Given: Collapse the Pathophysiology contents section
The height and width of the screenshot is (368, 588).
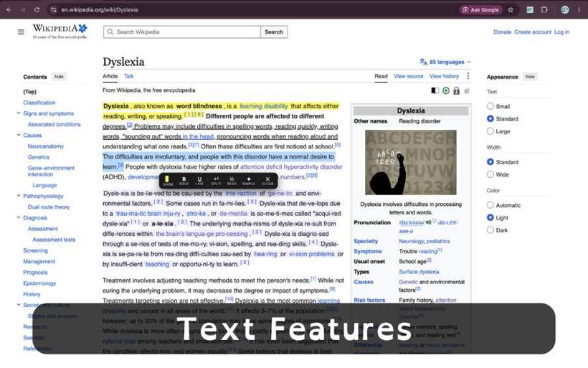Looking at the screenshot, I should [19, 196].
